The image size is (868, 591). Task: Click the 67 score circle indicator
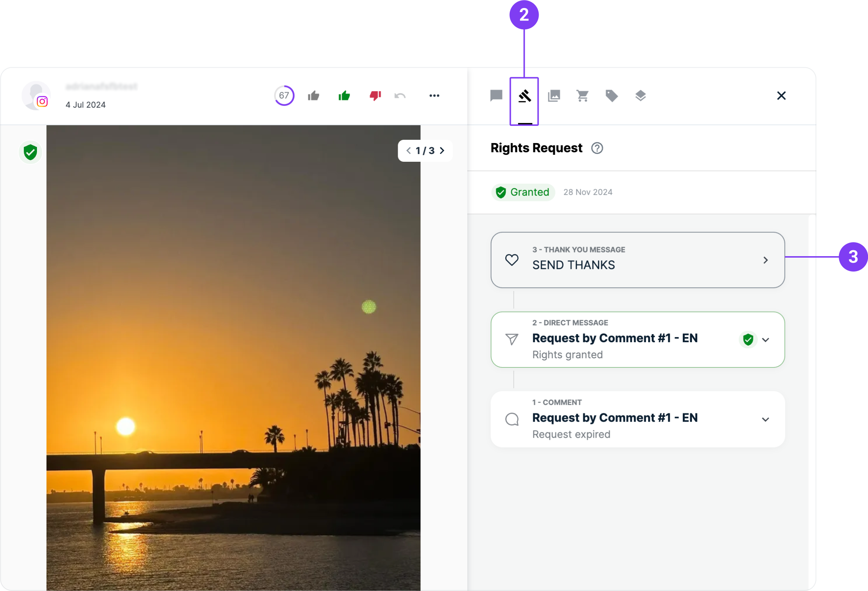[x=284, y=96]
